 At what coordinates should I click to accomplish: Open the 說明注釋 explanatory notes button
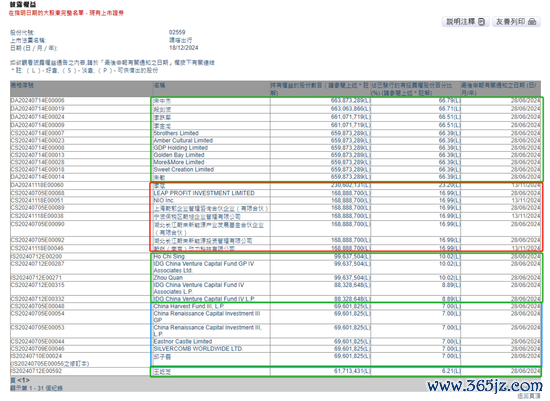pyautogui.click(x=465, y=22)
